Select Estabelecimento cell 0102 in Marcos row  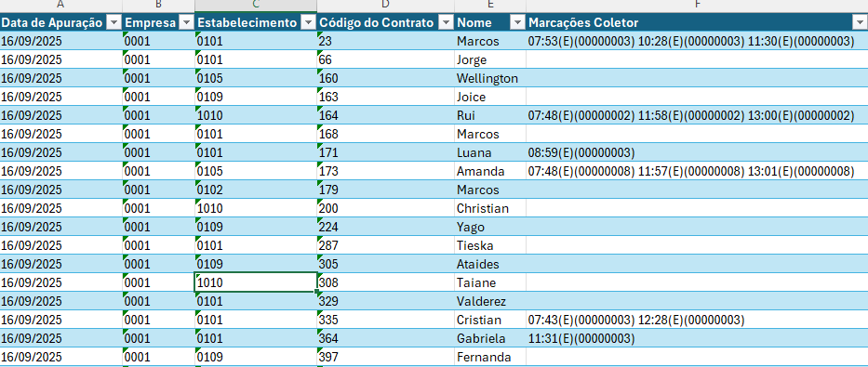pyautogui.click(x=256, y=190)
